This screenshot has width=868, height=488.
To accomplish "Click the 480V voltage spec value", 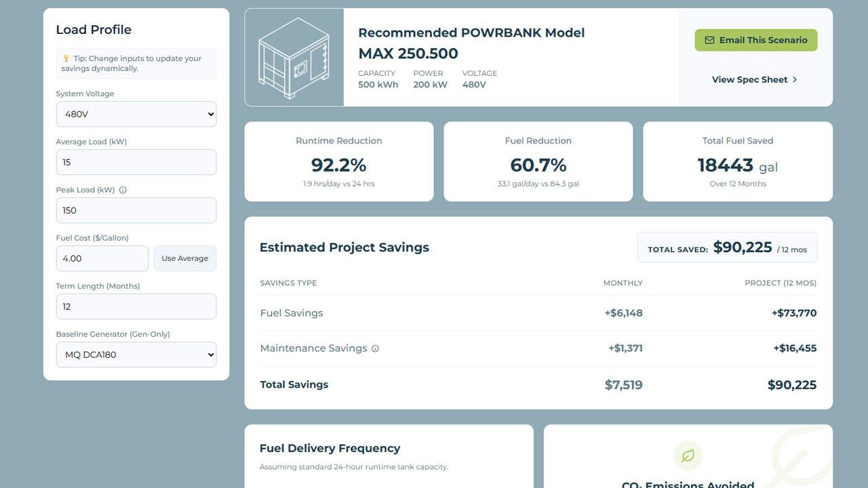I will click(474, 85).
